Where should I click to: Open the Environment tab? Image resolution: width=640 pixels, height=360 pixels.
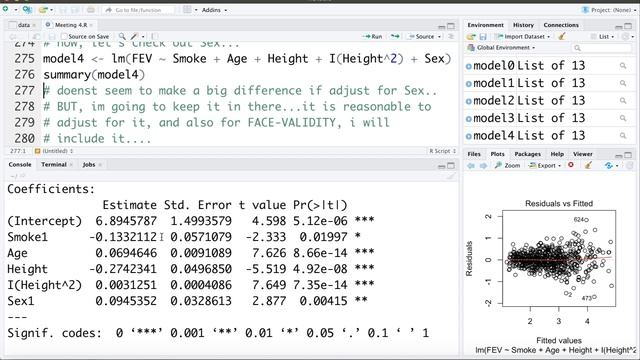point(485,25)
